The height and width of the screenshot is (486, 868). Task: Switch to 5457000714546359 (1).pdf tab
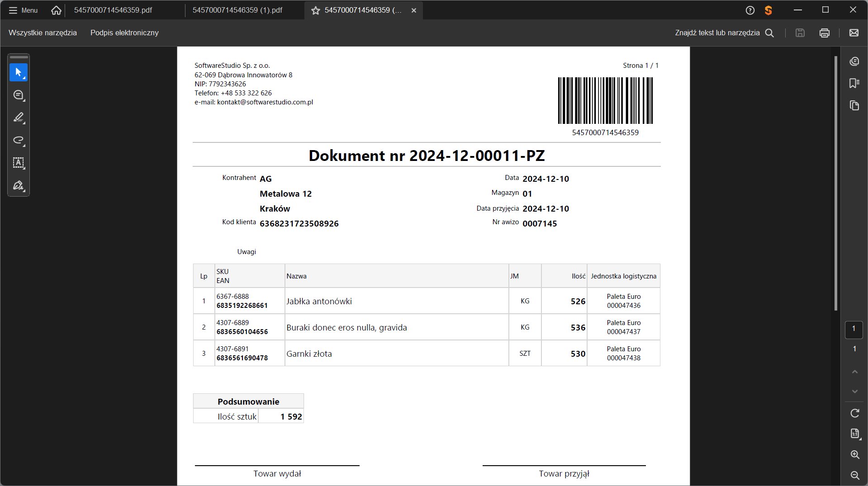237,10
